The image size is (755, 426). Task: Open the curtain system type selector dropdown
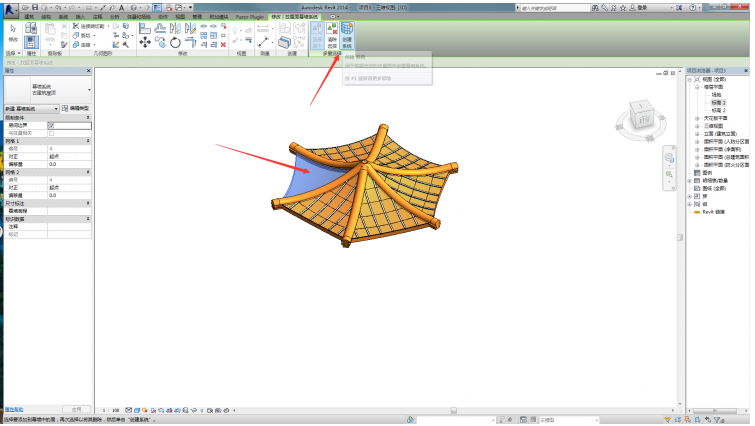click(48, 90)
